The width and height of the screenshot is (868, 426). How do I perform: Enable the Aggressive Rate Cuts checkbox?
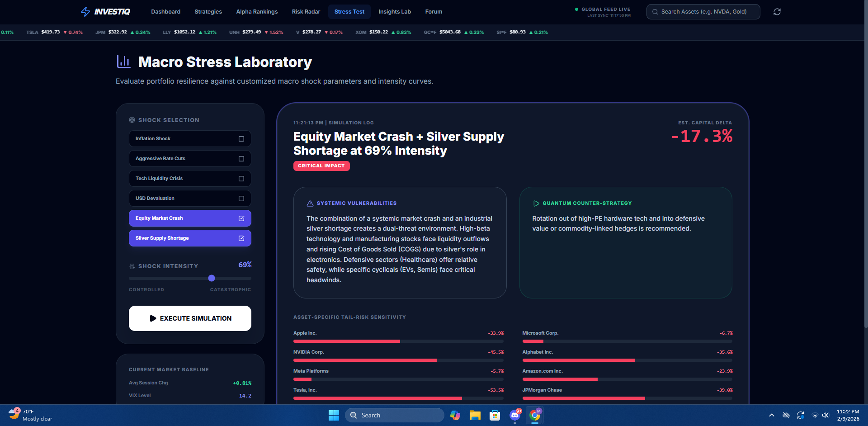click(x=241, y=159)
